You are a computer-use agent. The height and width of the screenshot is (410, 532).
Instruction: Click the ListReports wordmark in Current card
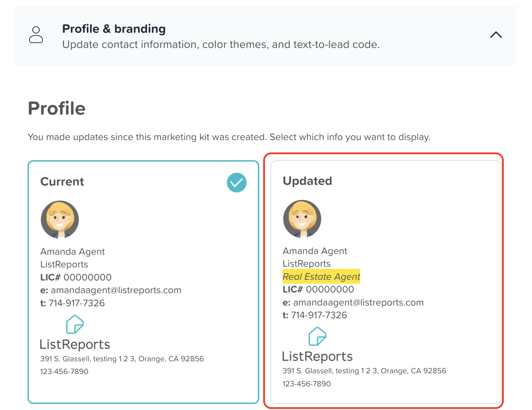coord(75,344)
